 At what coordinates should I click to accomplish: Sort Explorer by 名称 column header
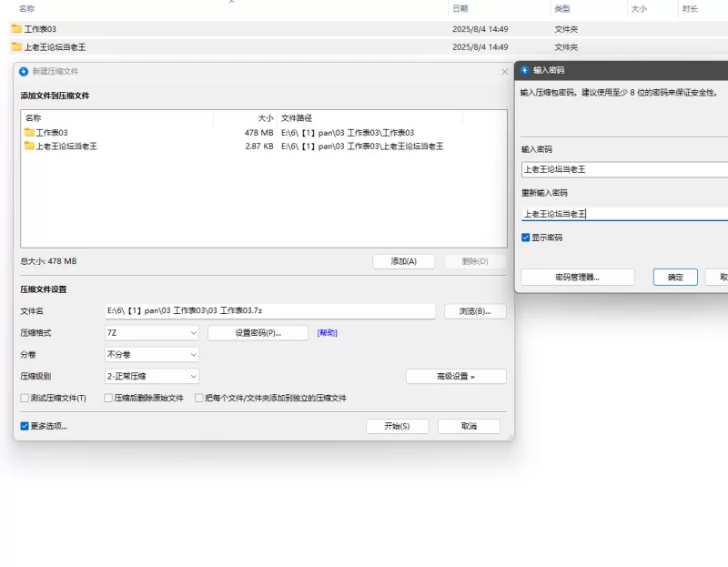tap(27, 8)
